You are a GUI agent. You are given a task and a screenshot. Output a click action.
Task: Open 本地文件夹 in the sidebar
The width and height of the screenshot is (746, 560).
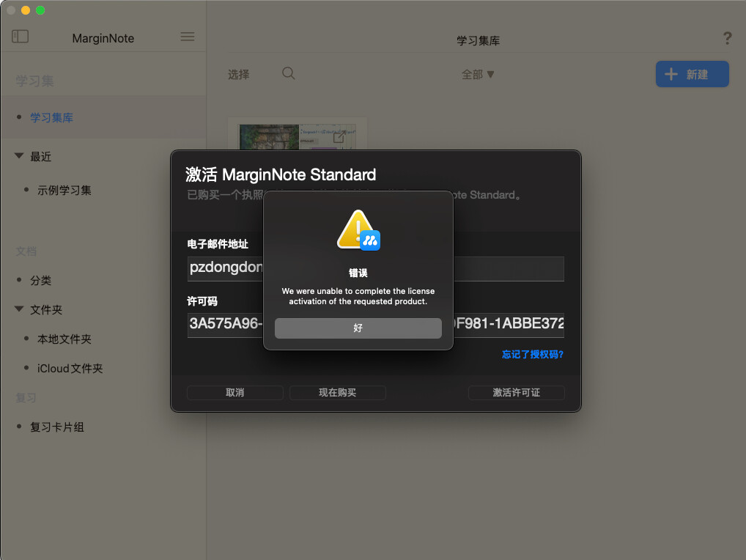point(64,339)
